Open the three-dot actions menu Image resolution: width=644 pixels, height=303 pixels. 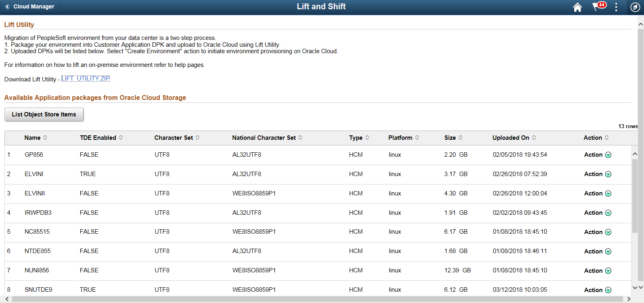616,7
